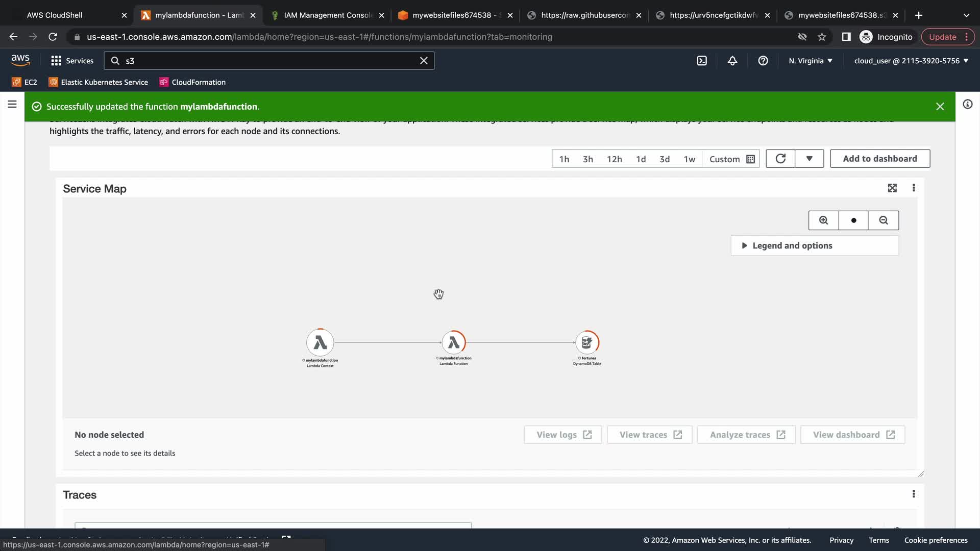Image resolution: width=980 pixels, height=551 pixels.
Task: Open the notifications bell icon
Action: coord(732,61)
